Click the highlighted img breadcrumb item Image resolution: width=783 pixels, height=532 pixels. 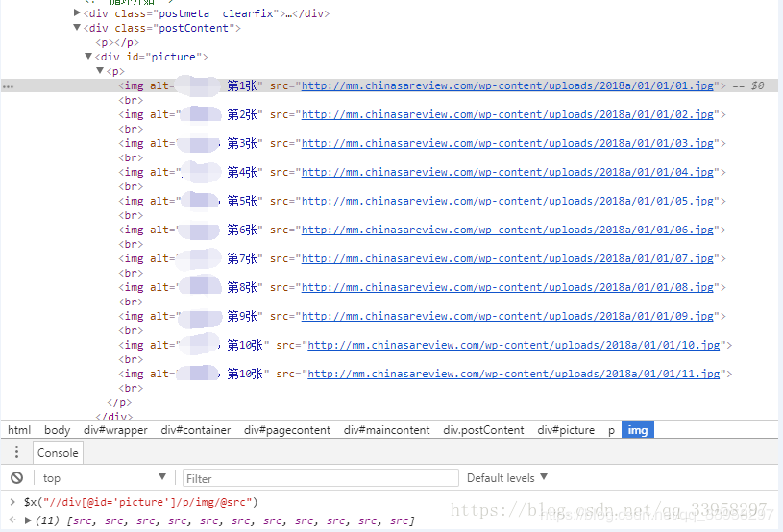(638, 429)
